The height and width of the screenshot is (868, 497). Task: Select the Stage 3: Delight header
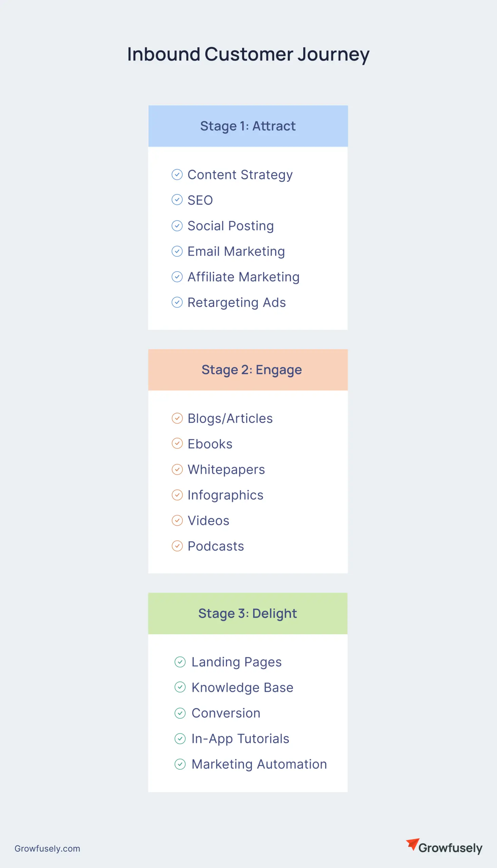[248, 614]
